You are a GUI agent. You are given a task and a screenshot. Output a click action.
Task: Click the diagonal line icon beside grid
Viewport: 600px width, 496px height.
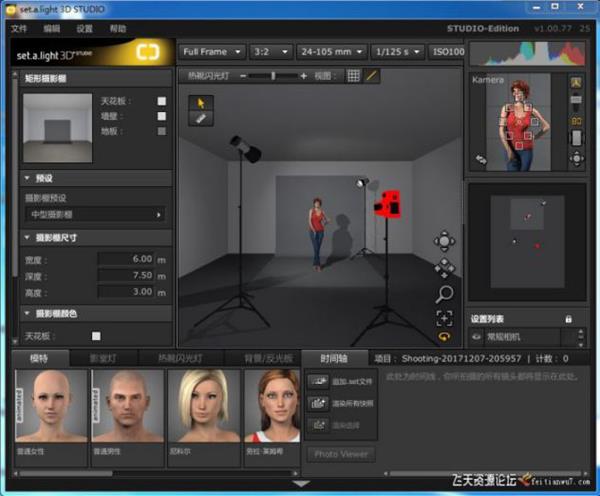coord(372,75)
